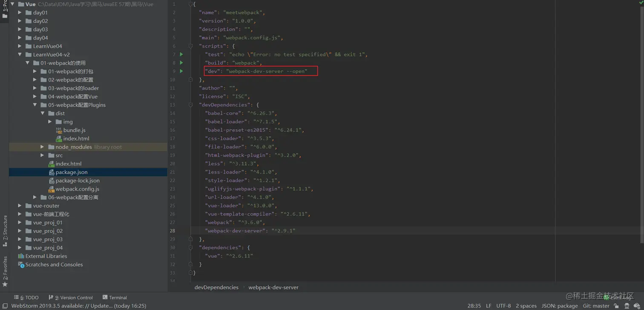Open the 9: Version Control tool window
Viewport: 644px width, 310px height.
click(x=71, y=298)
